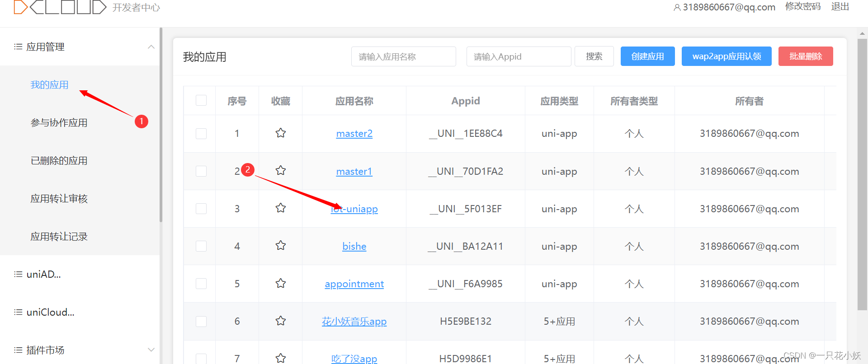This screenshot has width=868, height=364.
Task: Open the master2 app link
Action: pos(354,134)
